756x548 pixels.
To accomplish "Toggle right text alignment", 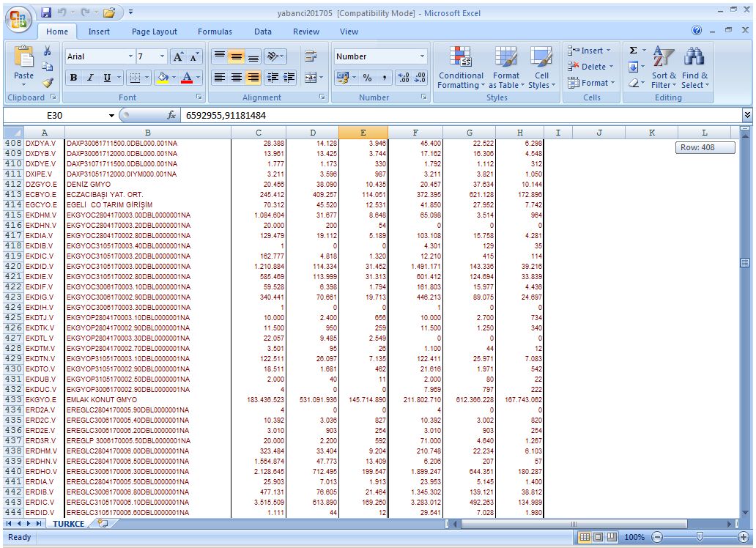I will coord(253,78).
